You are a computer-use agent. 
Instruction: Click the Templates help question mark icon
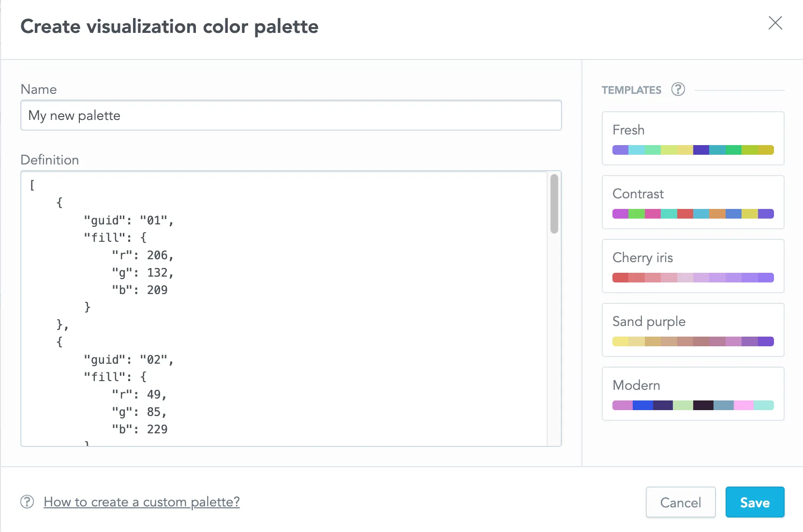678,89
